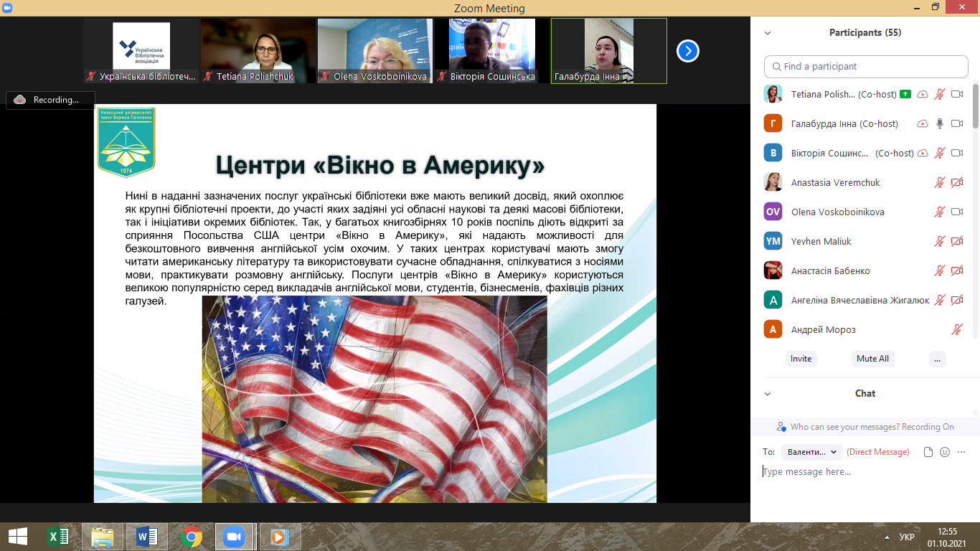Click the disabled camera icon for Yevhen Maliuk
980x551 pixels.
956,242
